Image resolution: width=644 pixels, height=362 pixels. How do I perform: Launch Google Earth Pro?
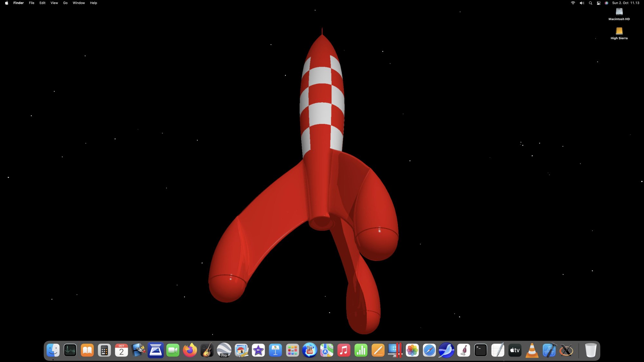(x=224, y=350)
